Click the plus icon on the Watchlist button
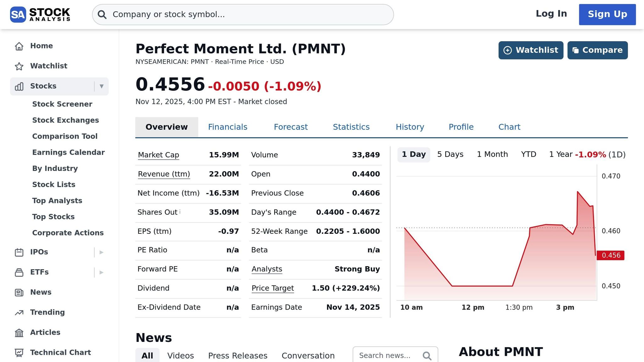 tap(508, 50)
